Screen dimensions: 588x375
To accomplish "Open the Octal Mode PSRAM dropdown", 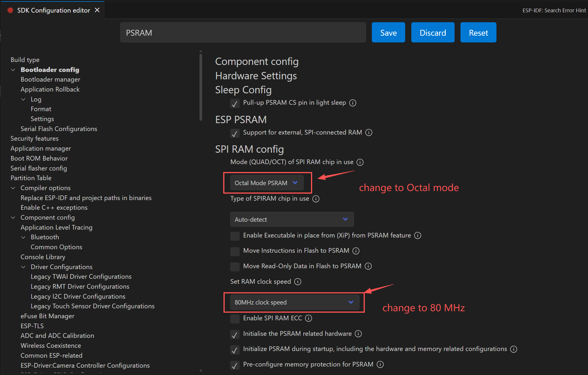I will 267,183.
